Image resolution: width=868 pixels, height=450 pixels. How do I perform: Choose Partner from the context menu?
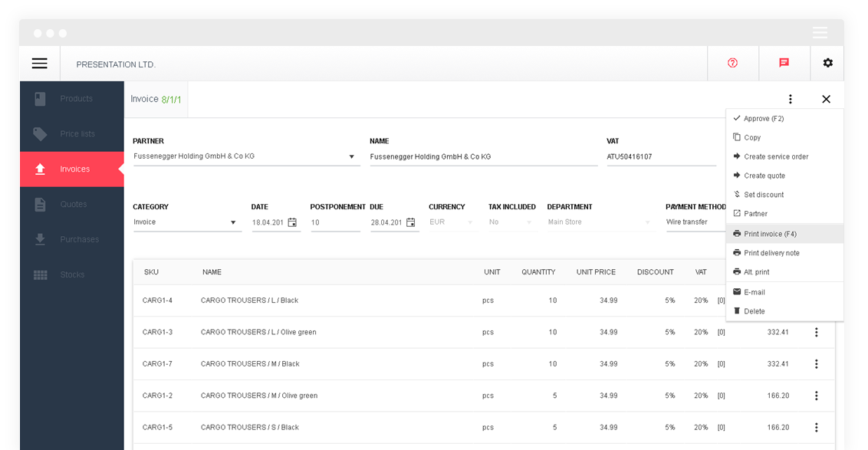pos(784,214)
